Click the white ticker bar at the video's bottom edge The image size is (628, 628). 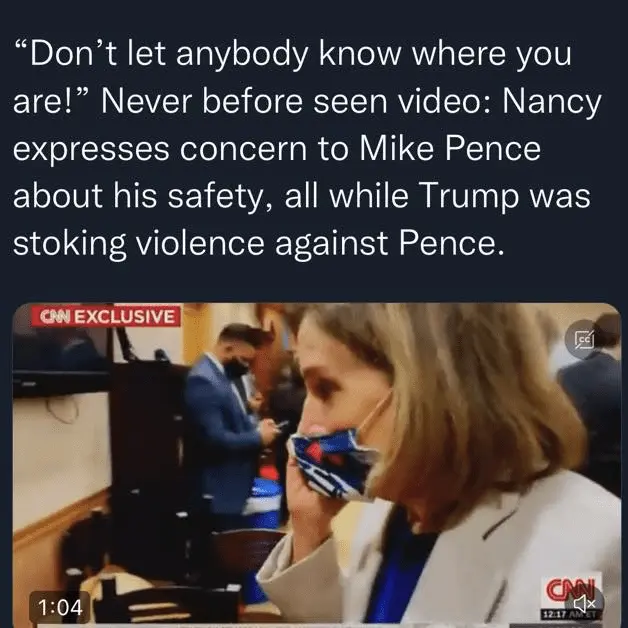click(x=316, y=626)
